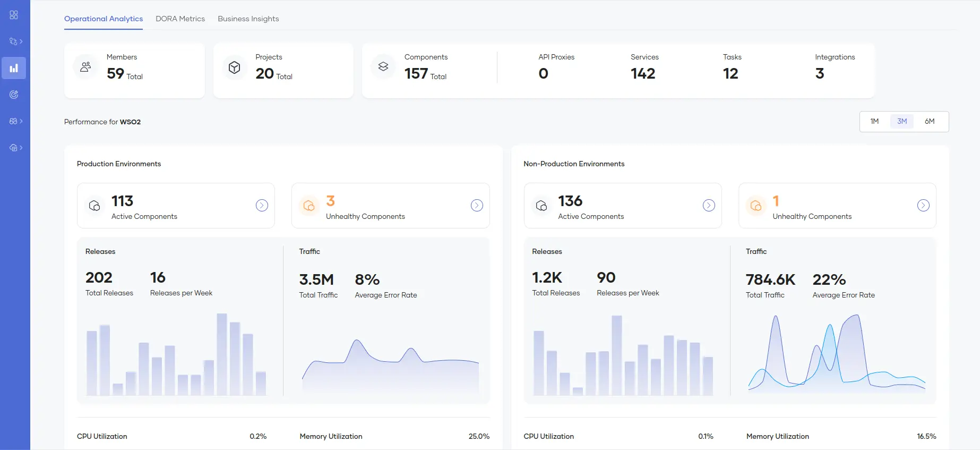Click the API Proxies count 0
980x450 pixels.
(x=543, y=73)
